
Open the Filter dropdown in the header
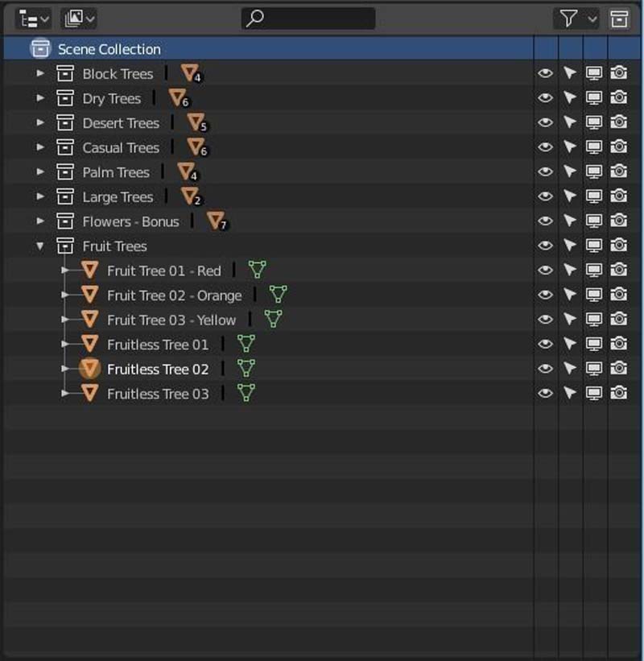[576, 19]
